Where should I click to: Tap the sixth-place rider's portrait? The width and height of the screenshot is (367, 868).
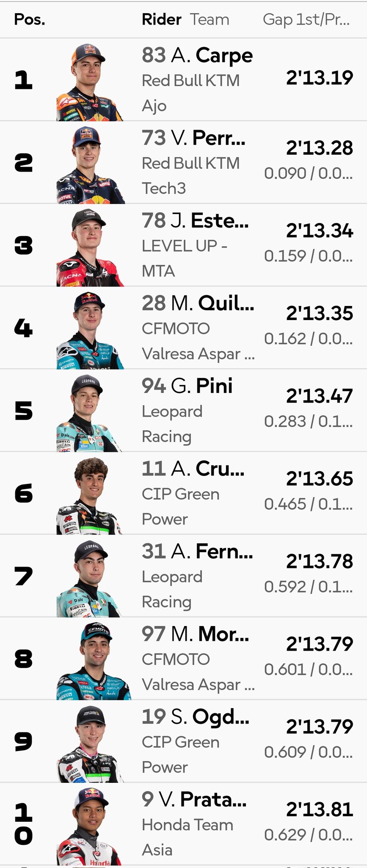(x=90, y=496)
